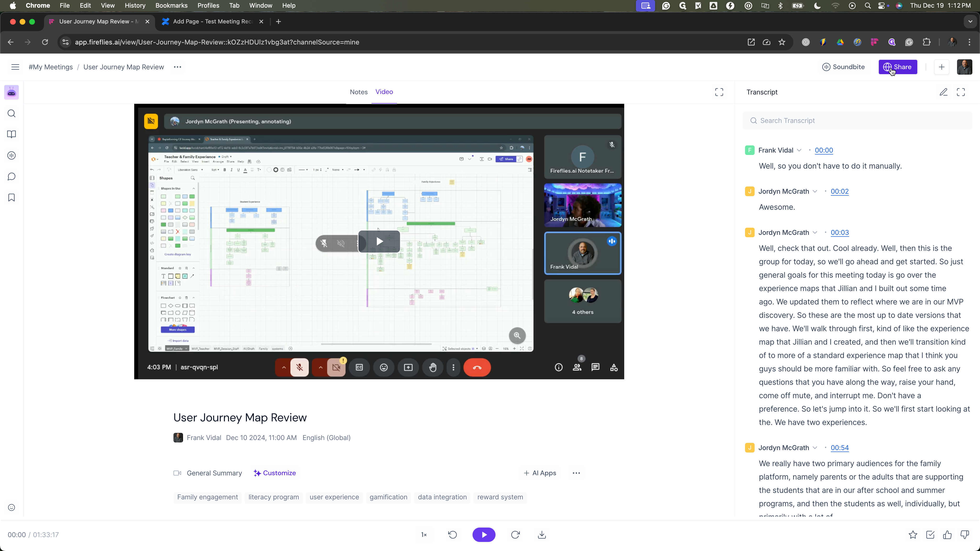Open the comments icon in left sidebar
The image size is (980, 551).
[11, 176]
